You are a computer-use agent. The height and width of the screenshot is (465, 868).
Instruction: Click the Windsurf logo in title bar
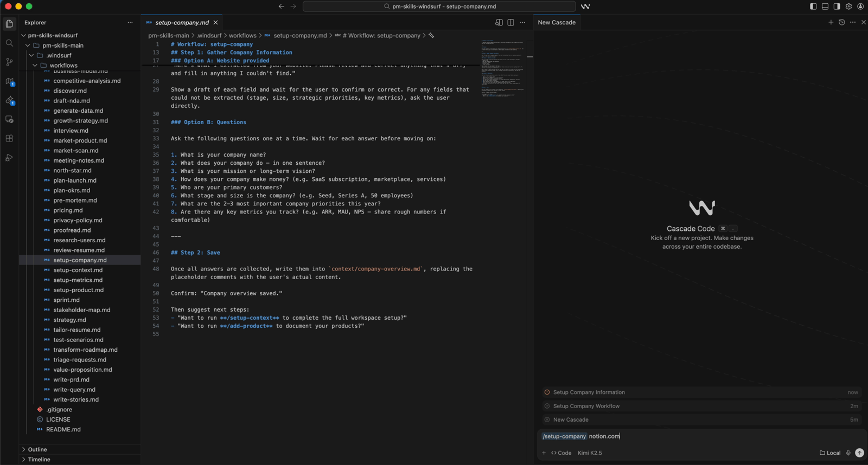(585, 7)
